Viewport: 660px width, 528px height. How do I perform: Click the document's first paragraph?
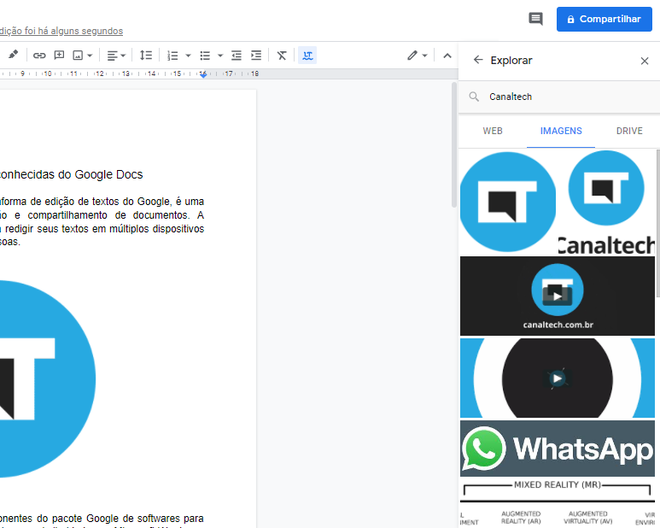(102, 221)
